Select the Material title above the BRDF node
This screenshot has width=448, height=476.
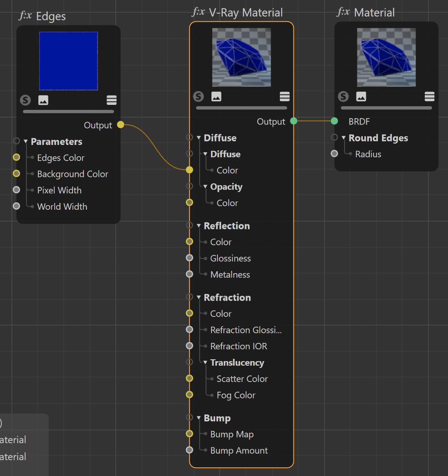(374, 13)
